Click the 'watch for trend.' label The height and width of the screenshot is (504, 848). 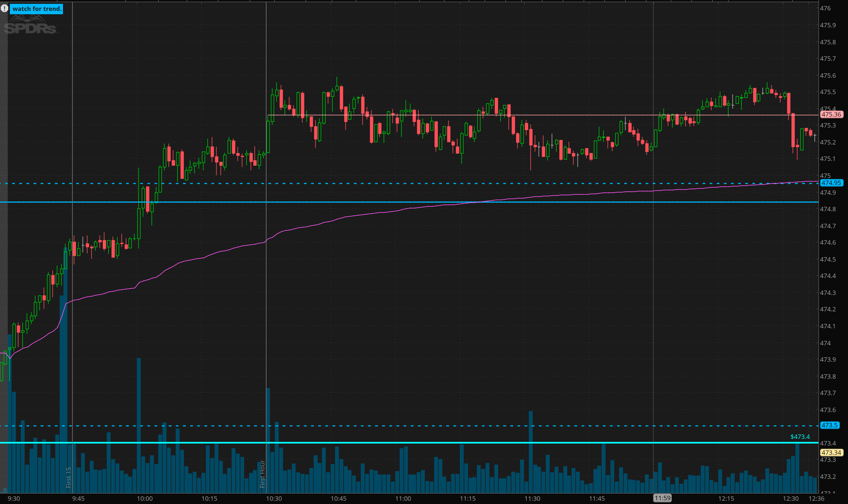coord(37,9)
